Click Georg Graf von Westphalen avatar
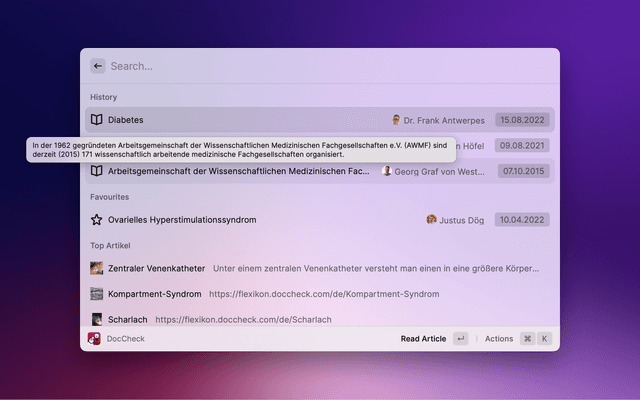Viewport: 640px width, 400px height. (387, 171)
